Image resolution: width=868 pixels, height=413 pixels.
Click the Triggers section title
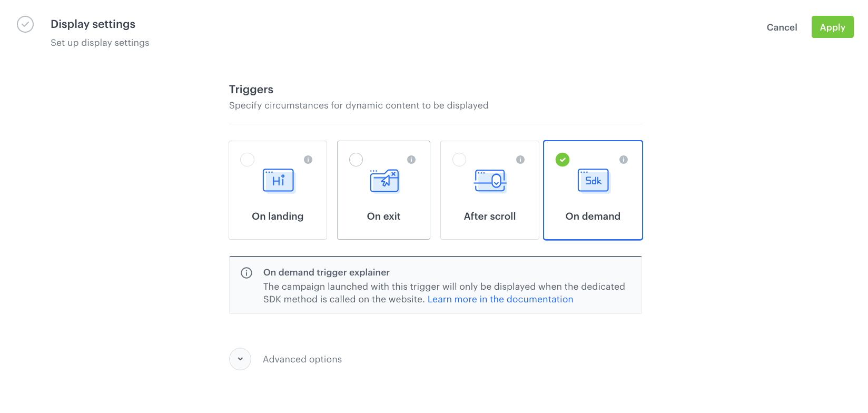click(251, 89)
